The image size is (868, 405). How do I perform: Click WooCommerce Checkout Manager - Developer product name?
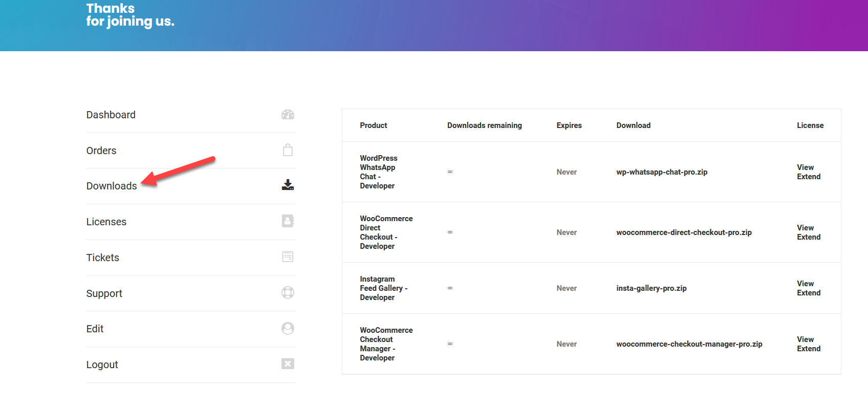(386, 344)
